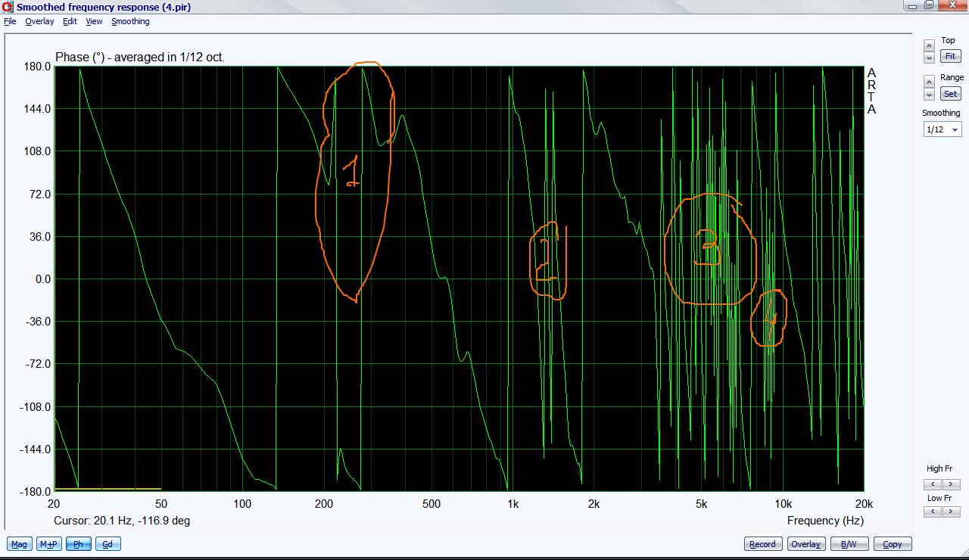The image size is (969, 560).
Task: Lower Range using its down arrow
Action: (x=929, y=95)
